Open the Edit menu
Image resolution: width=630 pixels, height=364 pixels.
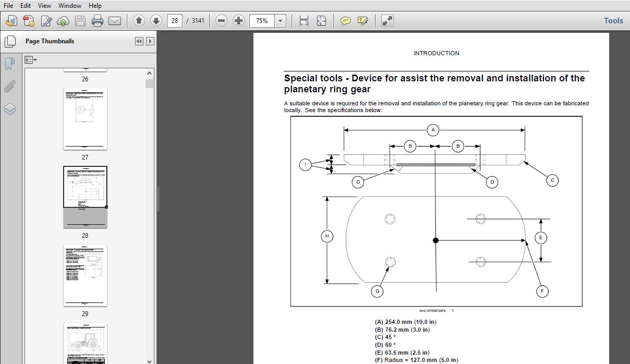(x=26, y=5)
